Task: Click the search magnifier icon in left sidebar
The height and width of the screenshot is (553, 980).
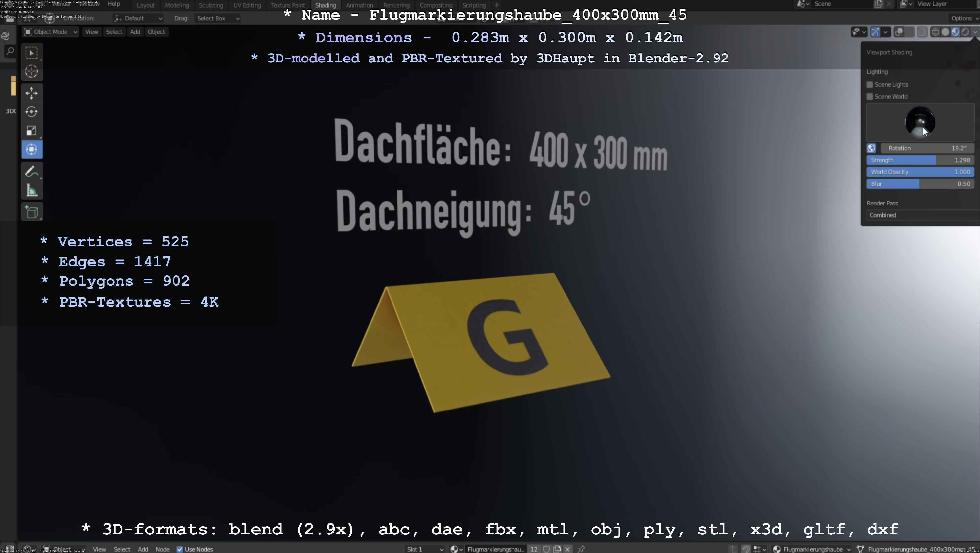Action: 10,51
